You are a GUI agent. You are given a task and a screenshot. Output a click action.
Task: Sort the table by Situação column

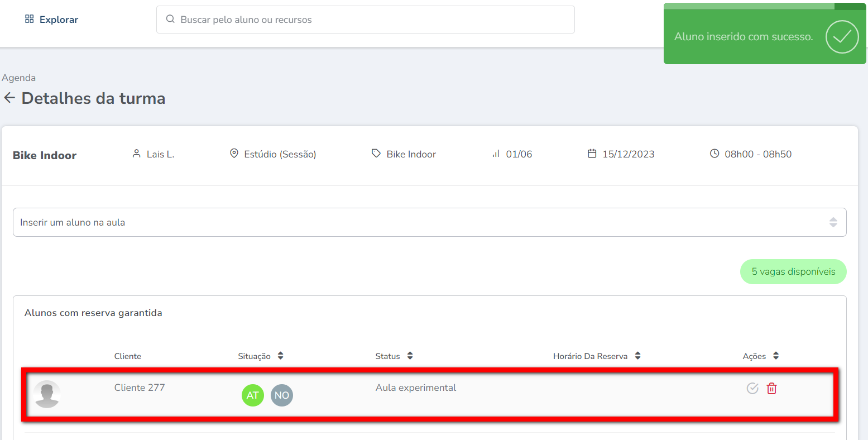pos(280,356)
